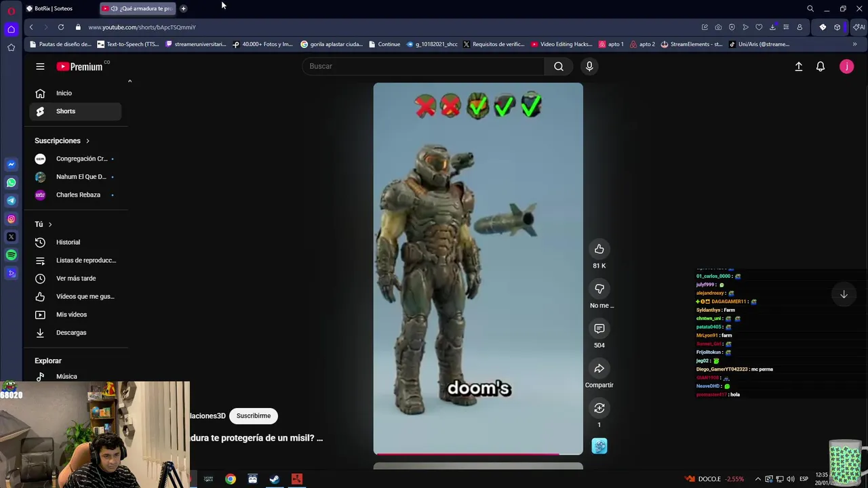This screenshot has width=868, height=488.
Task: Open Spotify in Opera sidebar
Action: 11,255
